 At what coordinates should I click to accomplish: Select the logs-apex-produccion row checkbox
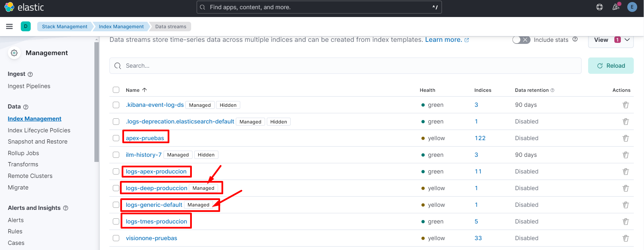(x=116, y=171)
